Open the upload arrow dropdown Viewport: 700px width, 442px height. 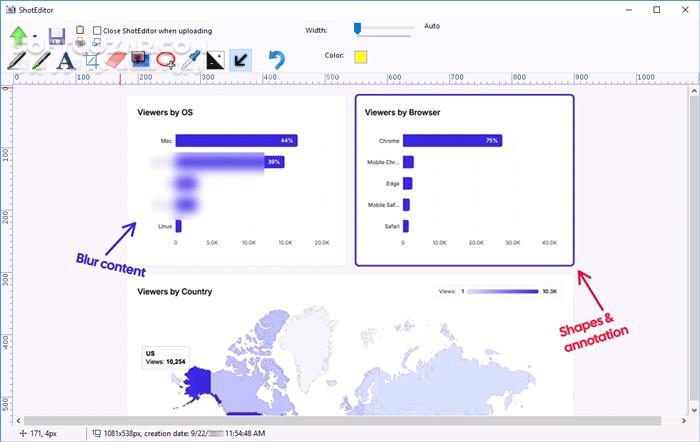click(35, 37)
